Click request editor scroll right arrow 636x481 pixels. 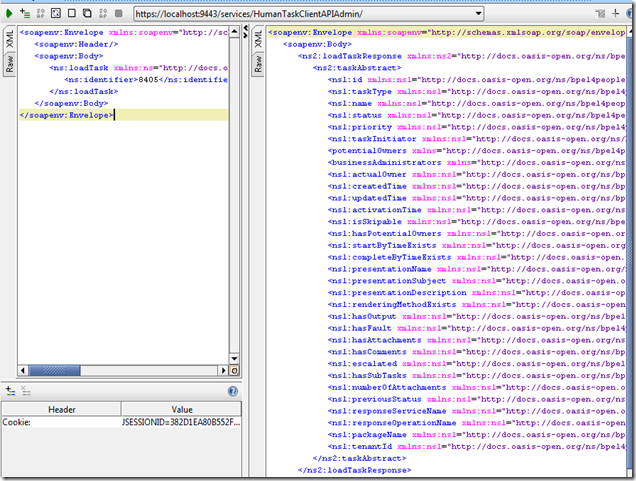click(x=223, y=370)
